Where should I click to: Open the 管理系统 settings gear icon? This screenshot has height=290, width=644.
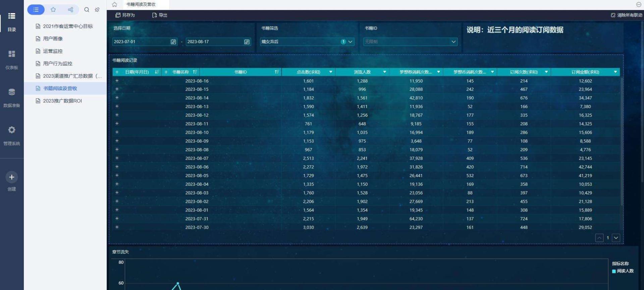(x=12, y=130)
